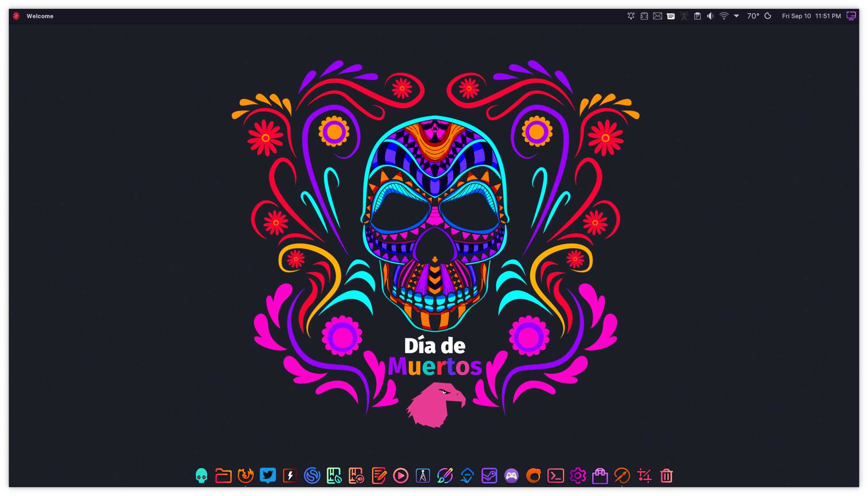Open the software store shopping bag icon
Viewport: 868px width, 496px height.
600,476
